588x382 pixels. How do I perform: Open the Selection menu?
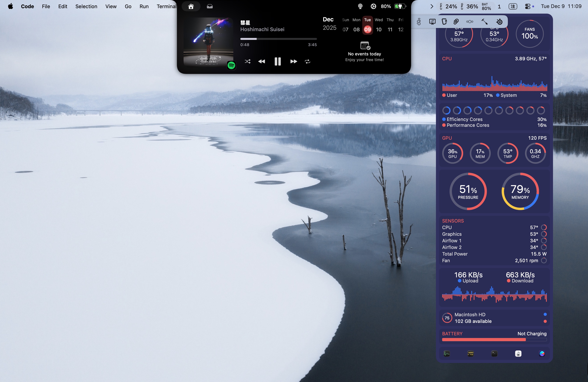86,6
